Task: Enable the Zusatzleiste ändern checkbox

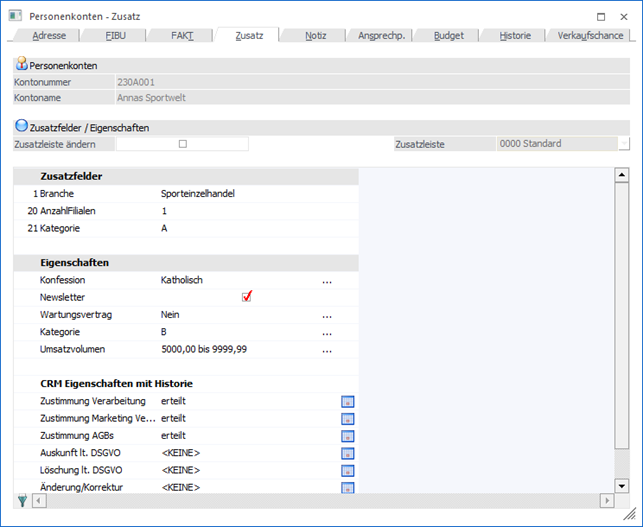Action: (182, 144)
